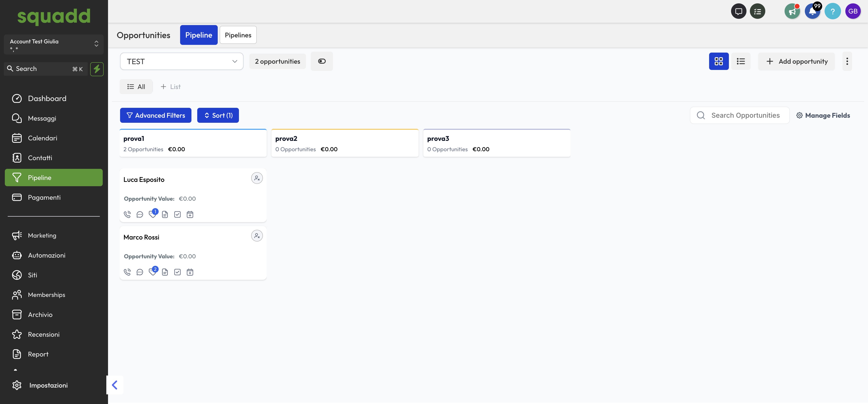Click the notifications bell icon
The height and width of the screenshot is (404, 868).
(812, 11)
